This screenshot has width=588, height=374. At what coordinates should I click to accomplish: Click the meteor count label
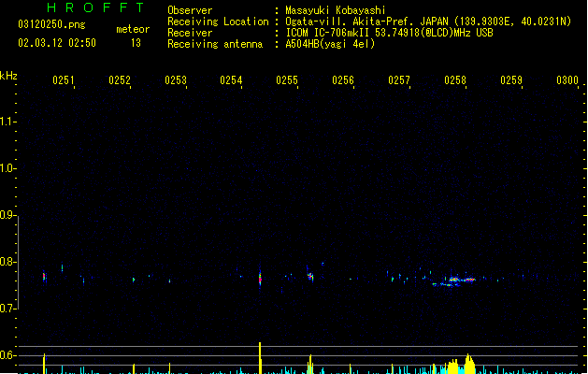pos(133,29)
